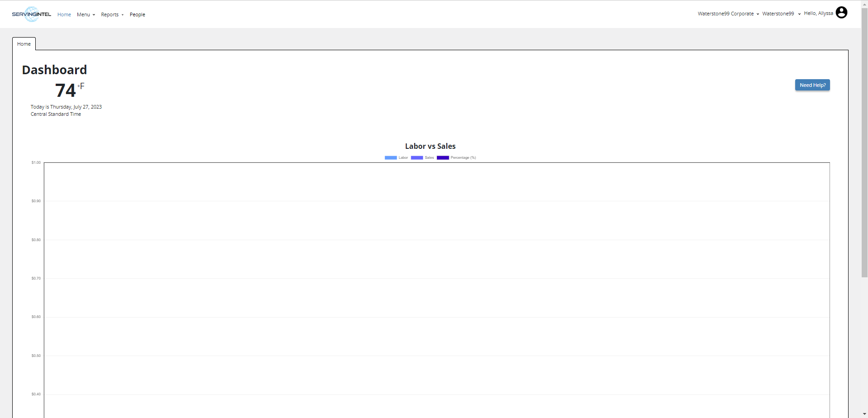Select the Home tab
This screenshot has width=868, height=418.
(24, 44)
